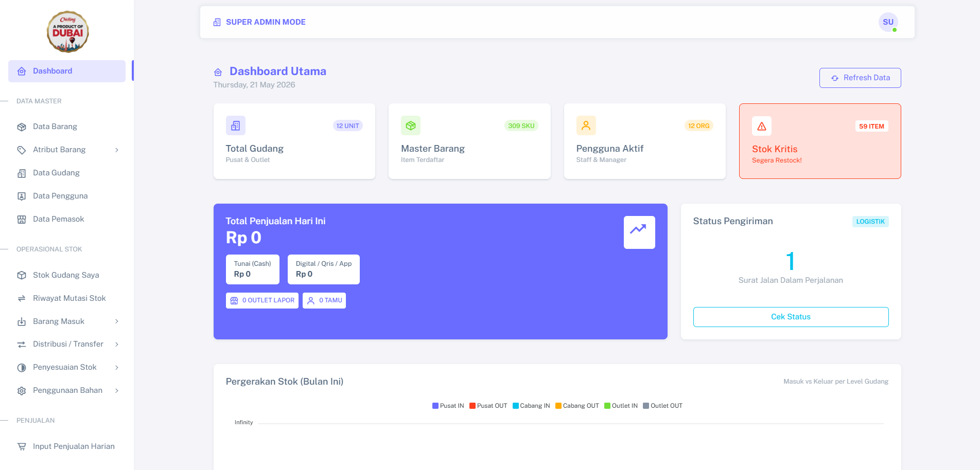980x470 pixels.
Task: Click the Stok Kritis warning triangle icon
Action: coord(762,126)
